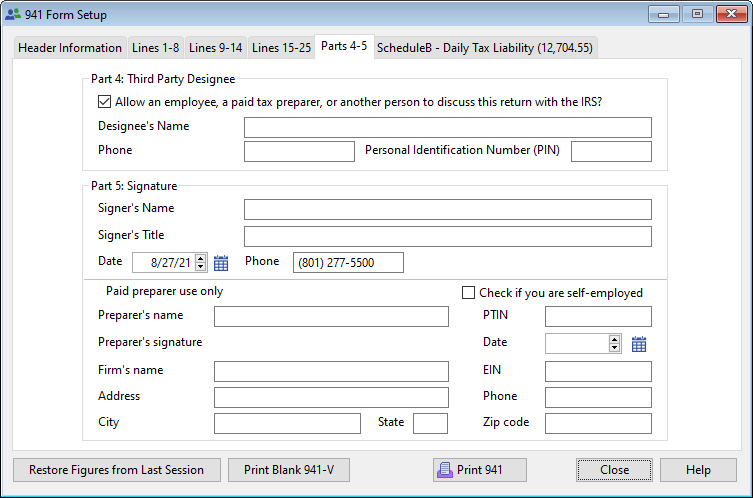This screenshot has width=753, height=498.
Task: Check the self-employed checkbox
Action: point(469,293)
